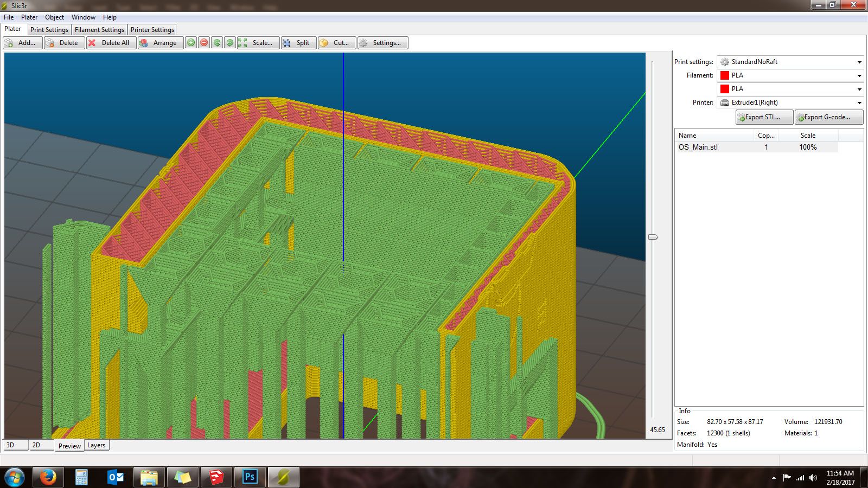868x488 pixels.
Task: Click the green plus 'more copies' icon
Action: (x=191, y=43)
